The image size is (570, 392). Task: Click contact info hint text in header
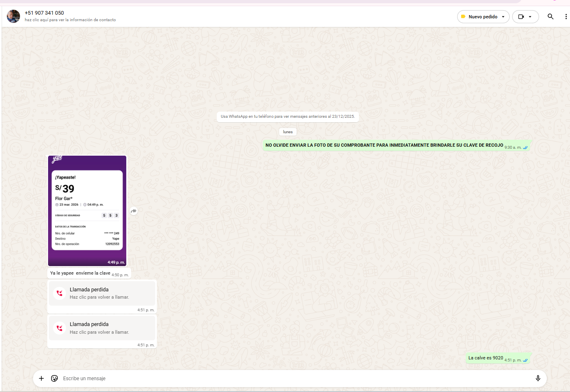pyautogui.click(x=70, y=20)
